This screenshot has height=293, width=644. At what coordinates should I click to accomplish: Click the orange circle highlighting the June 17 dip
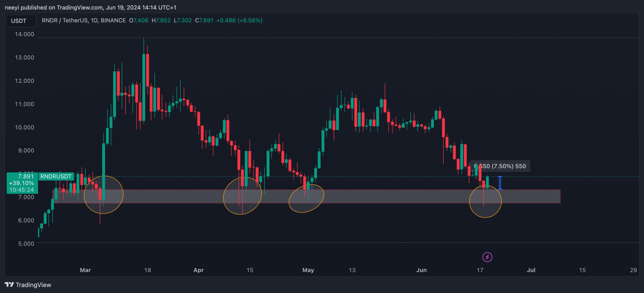tap(485, 201)
